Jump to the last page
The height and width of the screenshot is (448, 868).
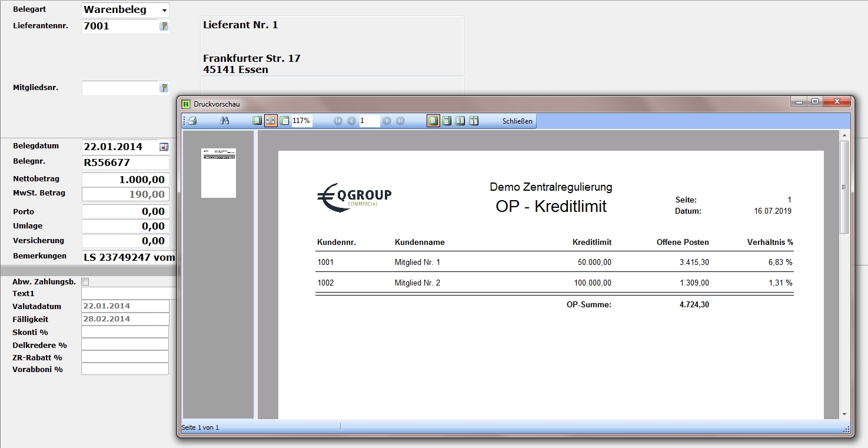pyautogui.click(x=400, y=121)
